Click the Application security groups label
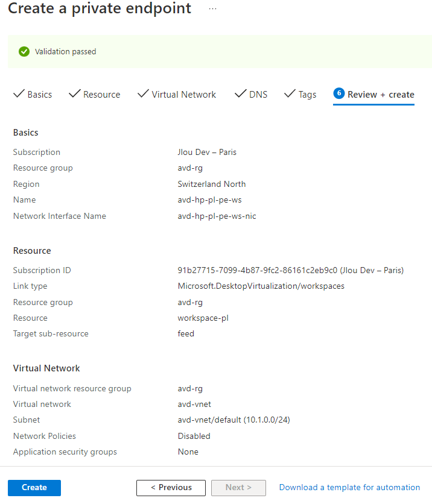Screen dimensions: 432x504 (x=65, y=452)
